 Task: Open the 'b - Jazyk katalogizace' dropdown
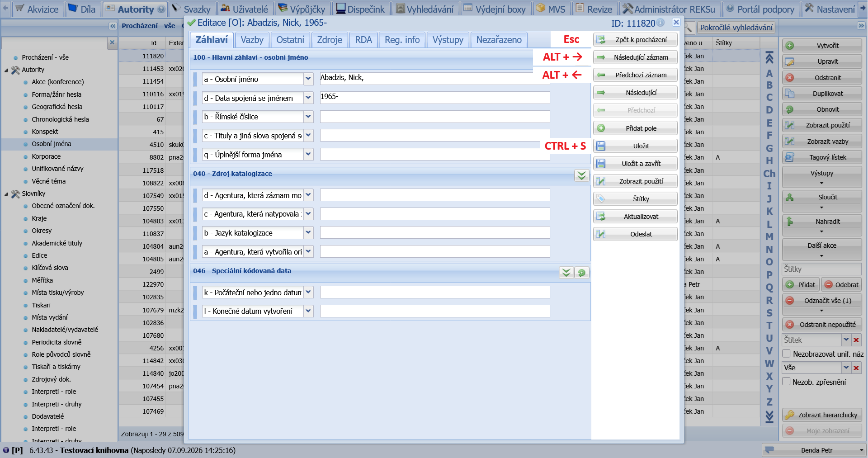click(x=308, y=233)
